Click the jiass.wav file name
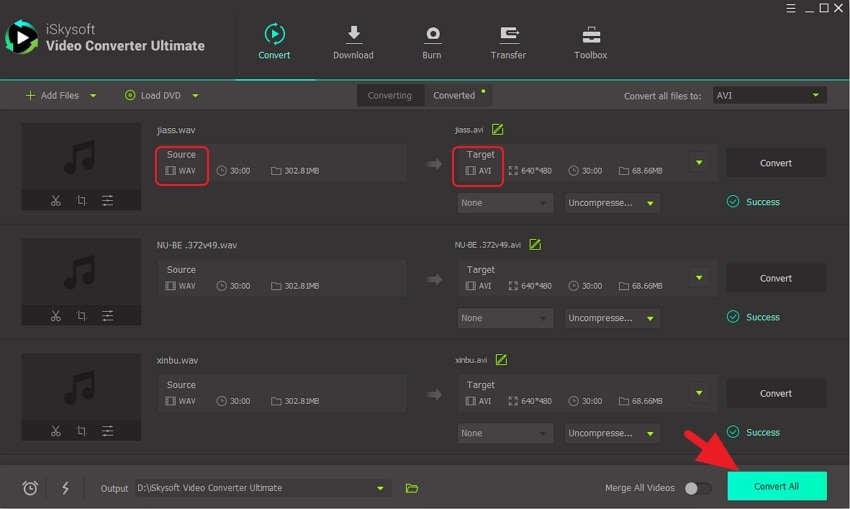The height and width of the screenshot is (509, 850). (x=176, y=130)
